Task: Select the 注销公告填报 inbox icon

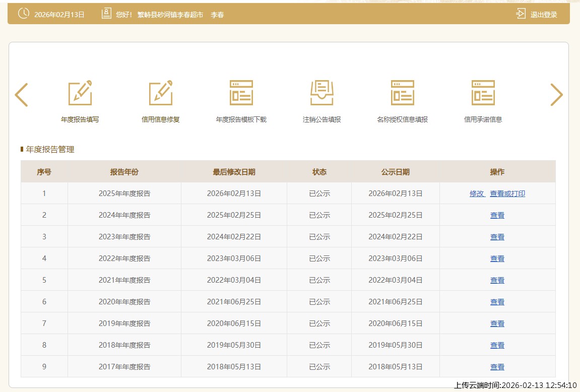Action: click(322, 93)
